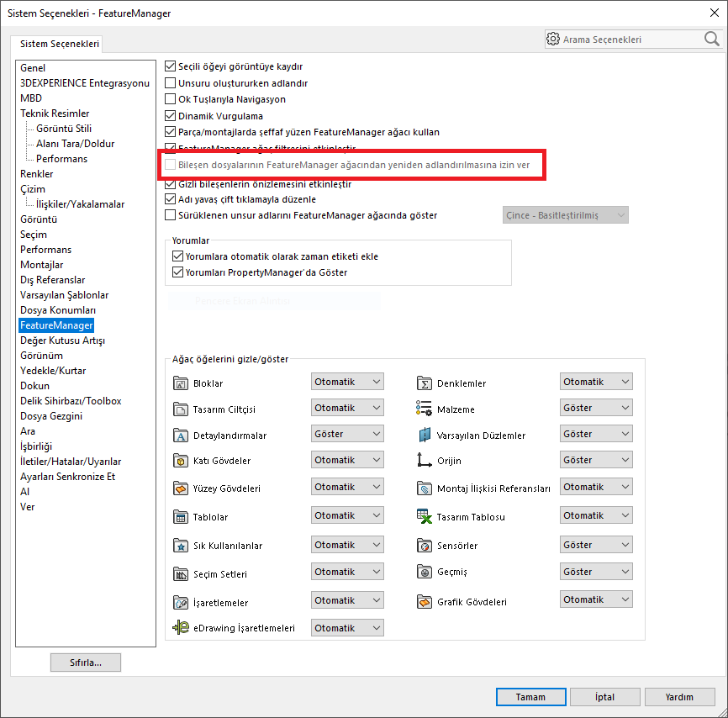Click the Sıfırla... reset button

(86, 663)
